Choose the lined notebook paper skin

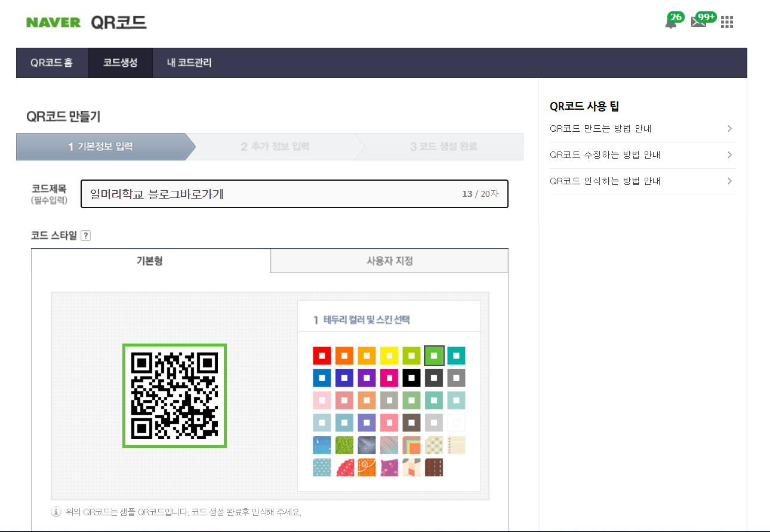(456, 445)
